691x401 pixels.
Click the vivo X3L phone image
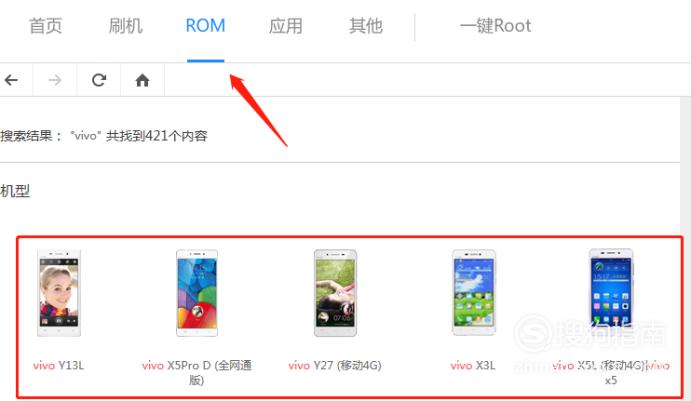tap(474, 292)
